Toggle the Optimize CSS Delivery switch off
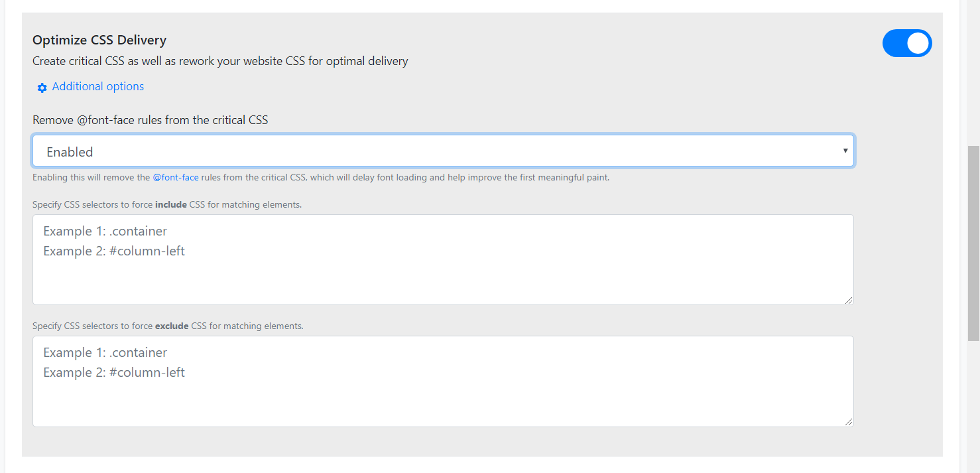Viewport: 980px width, 473px height. click(907, 43)
